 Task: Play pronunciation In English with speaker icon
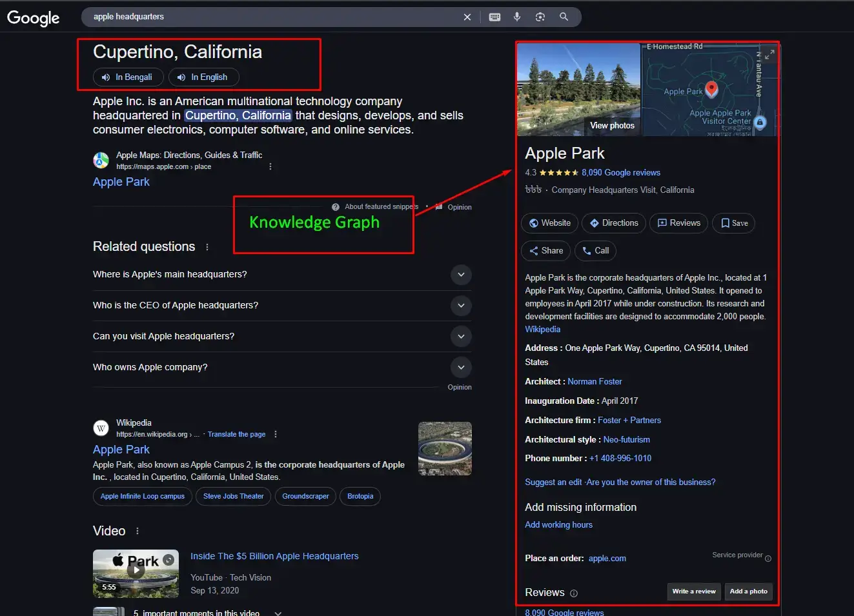[203, 77]
